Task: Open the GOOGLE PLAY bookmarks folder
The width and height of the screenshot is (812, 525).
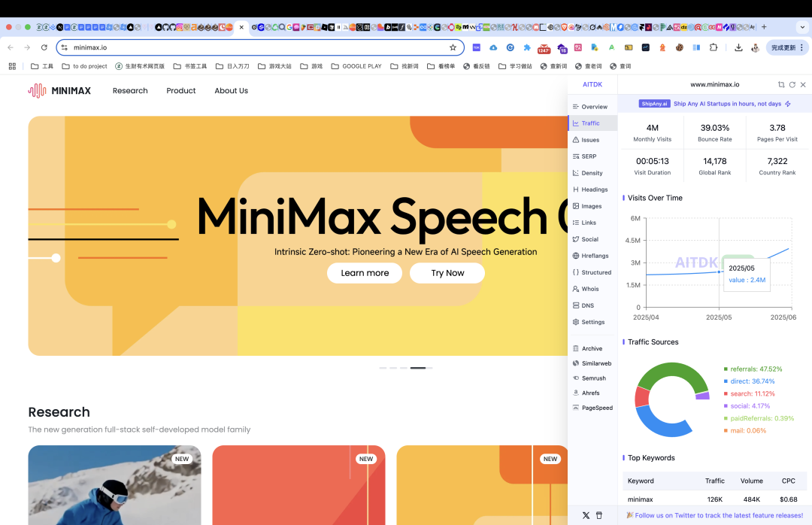Action: coord(356,66)
